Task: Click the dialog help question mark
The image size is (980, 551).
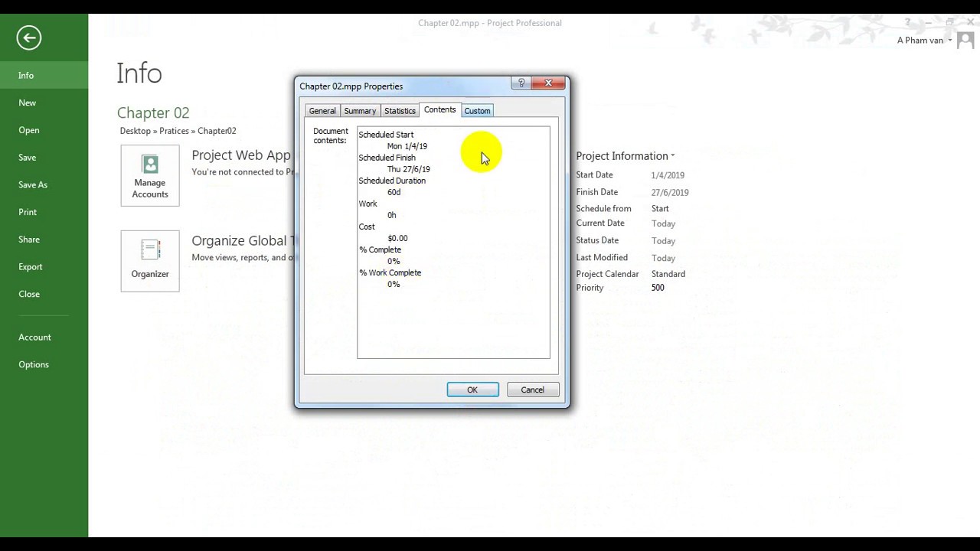Action: tap(521, 83)
